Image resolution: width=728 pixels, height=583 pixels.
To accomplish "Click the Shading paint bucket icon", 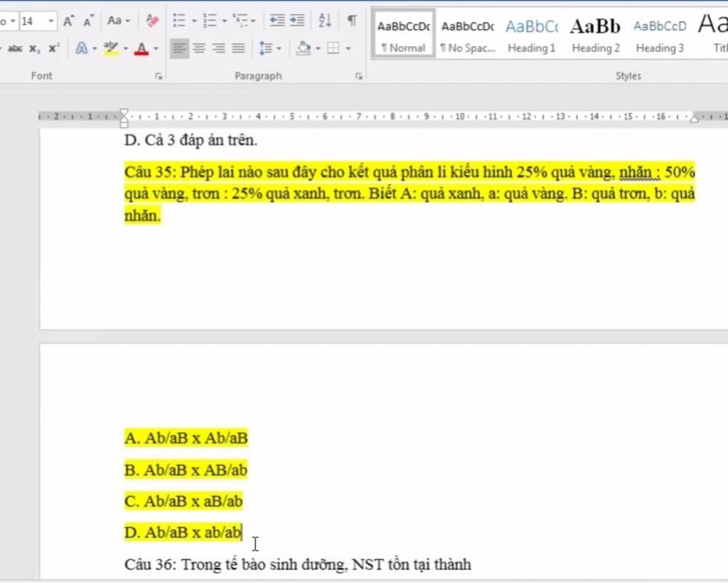I will [x=303, y=48].
